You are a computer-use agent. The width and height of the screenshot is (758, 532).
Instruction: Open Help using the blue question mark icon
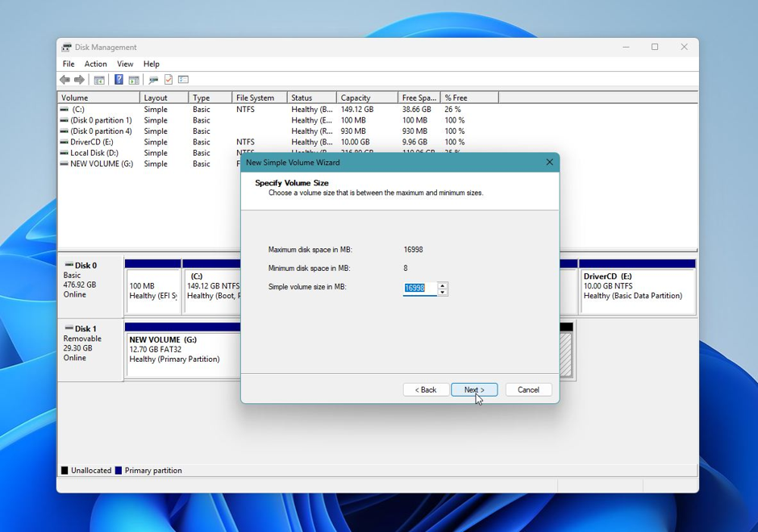click(119, 80)
